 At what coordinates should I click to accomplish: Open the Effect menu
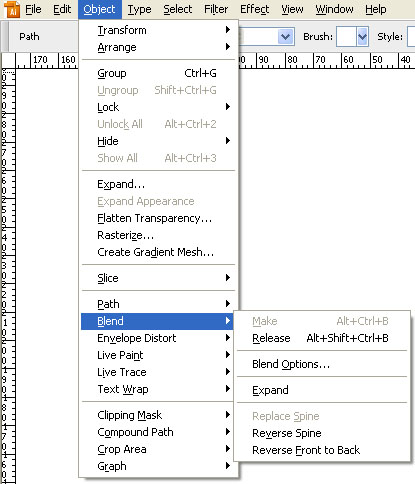[255, 9]
